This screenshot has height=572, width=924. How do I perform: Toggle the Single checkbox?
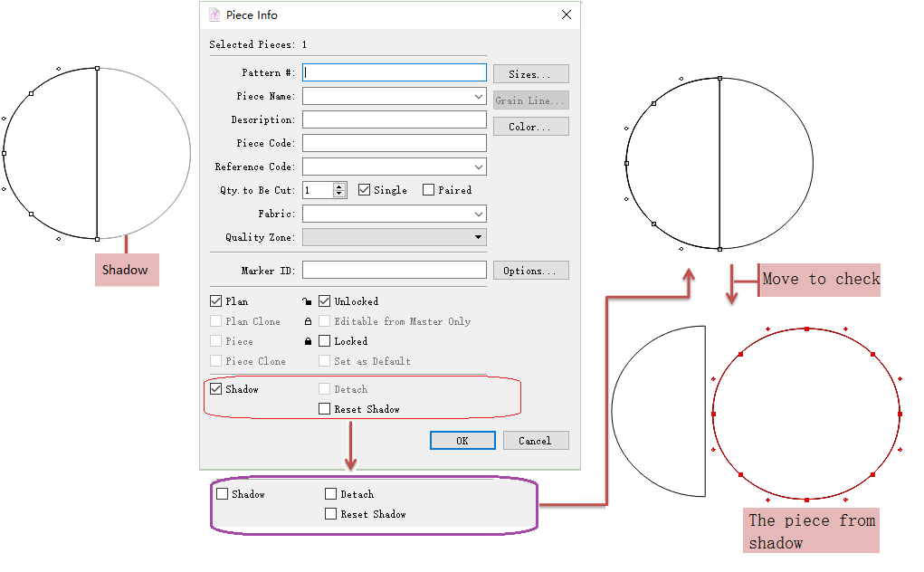pyautogui.click(x=365, y=190)
